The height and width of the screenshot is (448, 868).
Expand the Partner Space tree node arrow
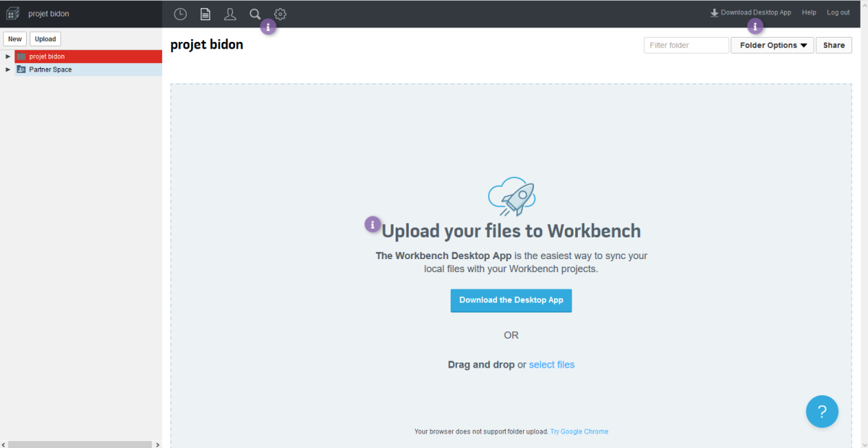(8, 69)
